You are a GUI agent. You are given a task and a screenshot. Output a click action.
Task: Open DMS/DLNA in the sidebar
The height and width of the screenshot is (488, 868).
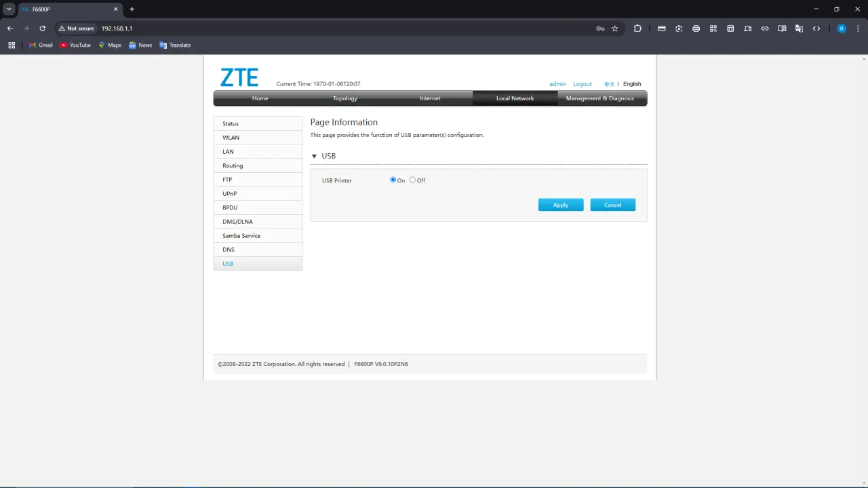point(258,222)
